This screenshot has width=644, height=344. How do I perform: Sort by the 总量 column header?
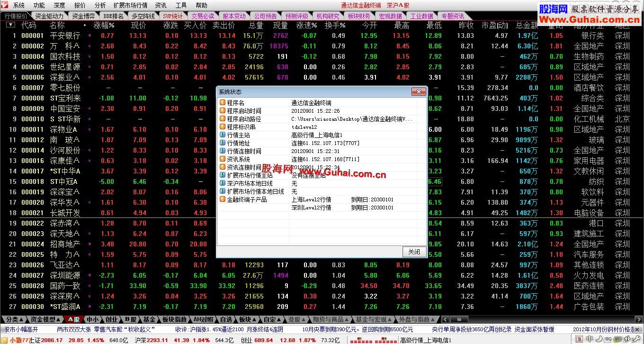(256, 25)
